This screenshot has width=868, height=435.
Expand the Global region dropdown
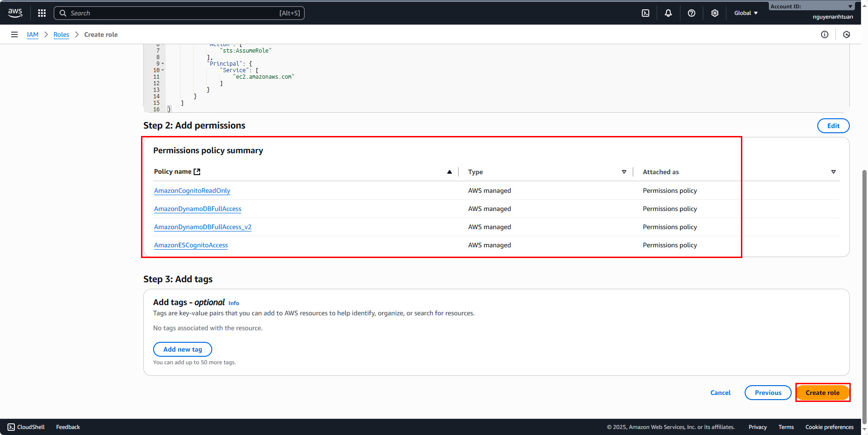coord(746,13)
